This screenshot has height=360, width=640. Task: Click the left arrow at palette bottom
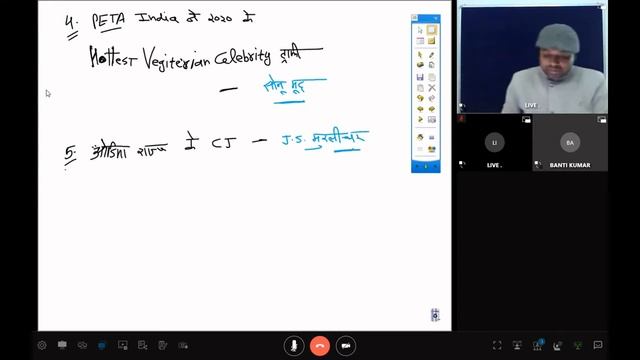417,167
